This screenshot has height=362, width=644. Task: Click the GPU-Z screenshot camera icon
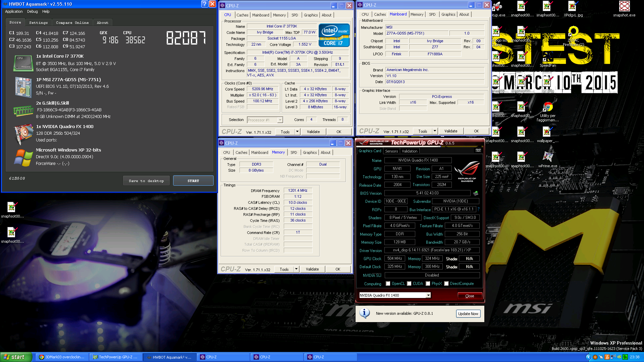pos(478,150)
